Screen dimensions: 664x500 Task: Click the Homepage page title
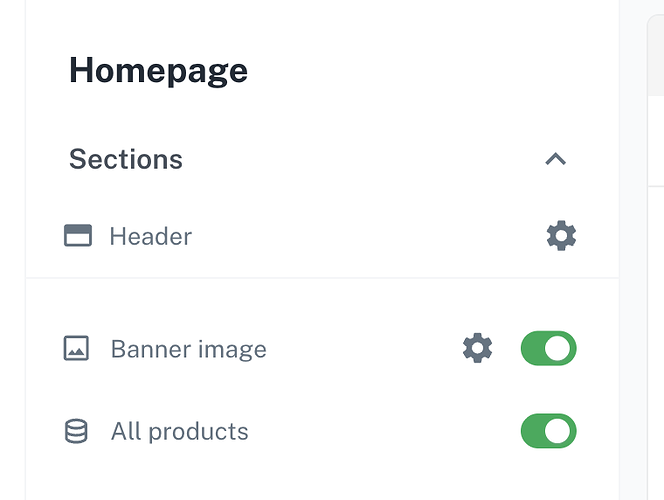(x=158, y=71)
